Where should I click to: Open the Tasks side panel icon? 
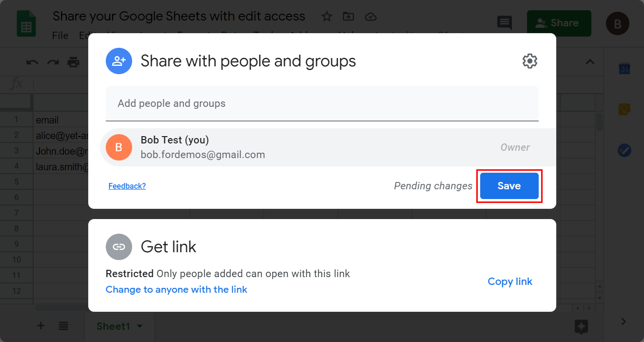pyautogui.click(x=624, y=150)
